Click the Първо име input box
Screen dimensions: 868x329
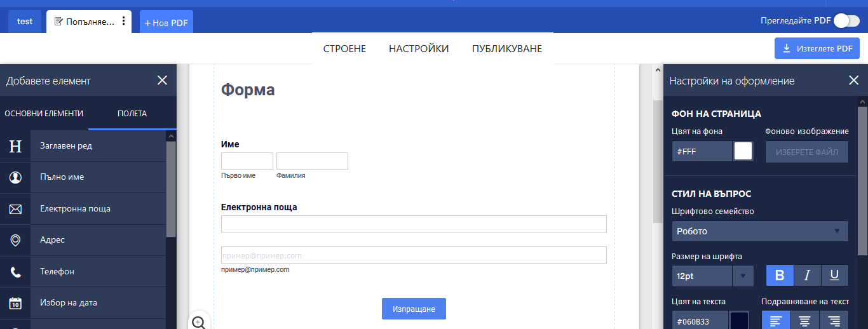point(247,161)
